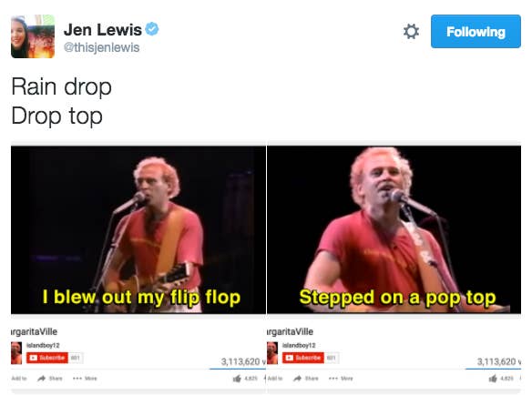Screen dimensions: 532x395
Task: Click the islandboy12 channel name under the right image
Action: pos(299,345)
